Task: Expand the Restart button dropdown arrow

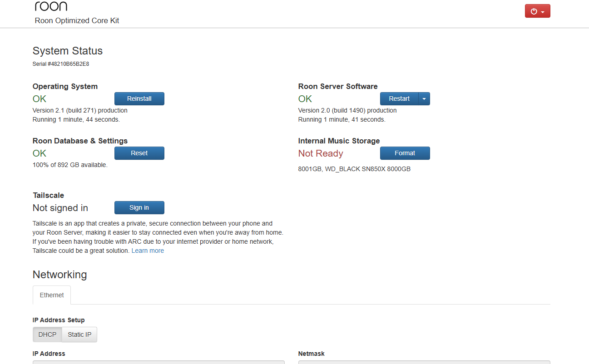Action: click(x=424, y=98)
